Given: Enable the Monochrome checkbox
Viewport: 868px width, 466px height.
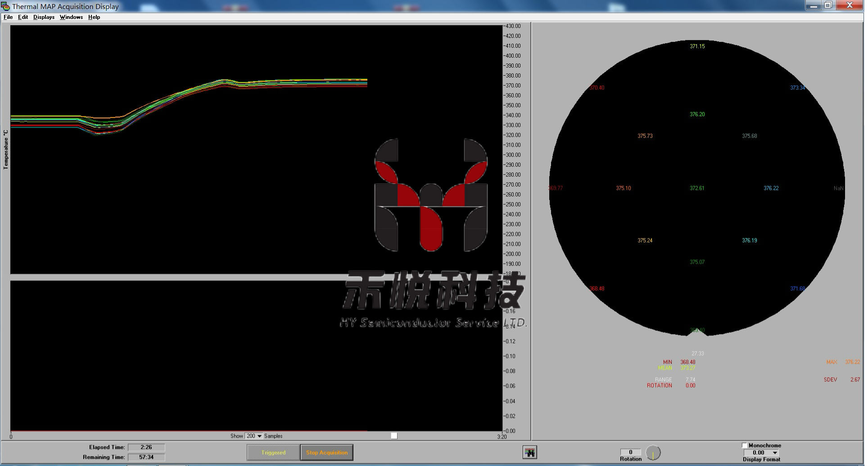Looking at the screenshot, I should (745, 445).
